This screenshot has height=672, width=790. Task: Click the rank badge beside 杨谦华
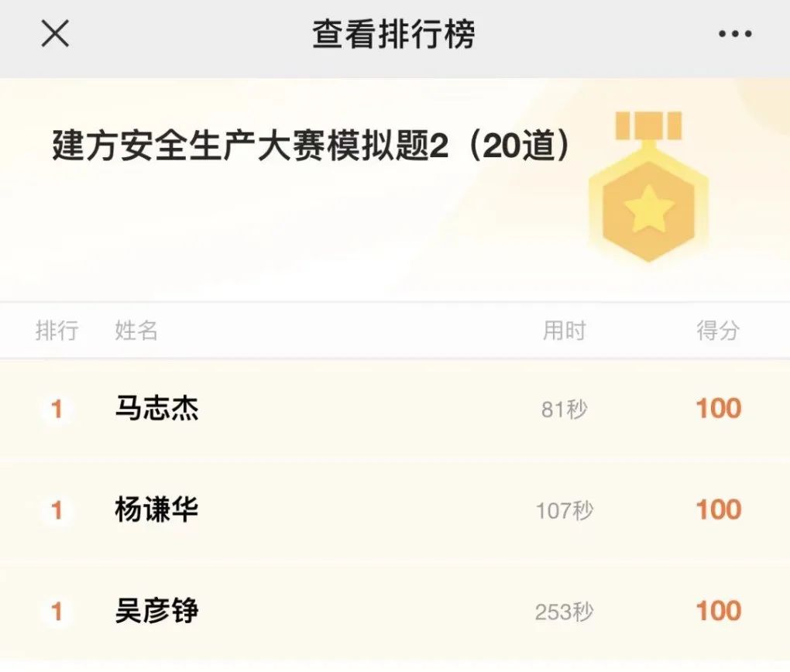pyautogui.click(x=57, y=510)
